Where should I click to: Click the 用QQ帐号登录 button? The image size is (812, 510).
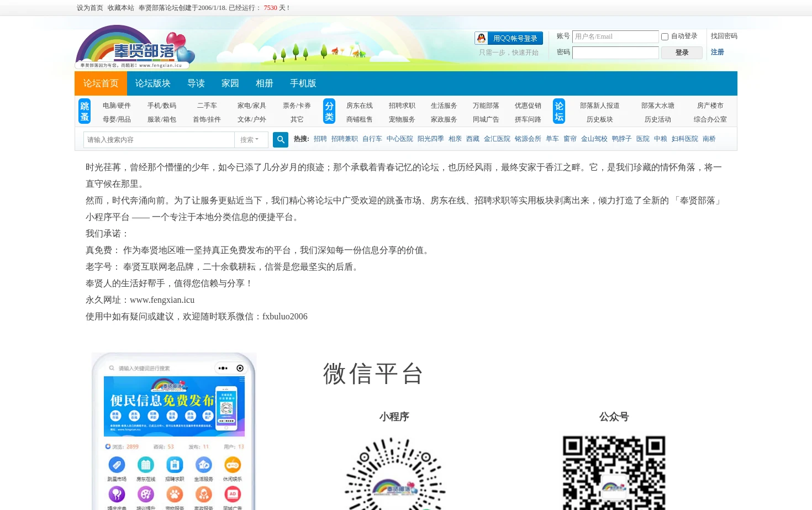coord(509,38)
